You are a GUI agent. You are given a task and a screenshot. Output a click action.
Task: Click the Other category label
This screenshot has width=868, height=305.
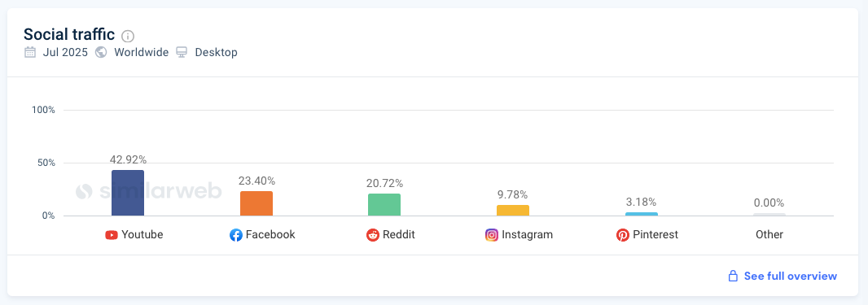(769, 235)
